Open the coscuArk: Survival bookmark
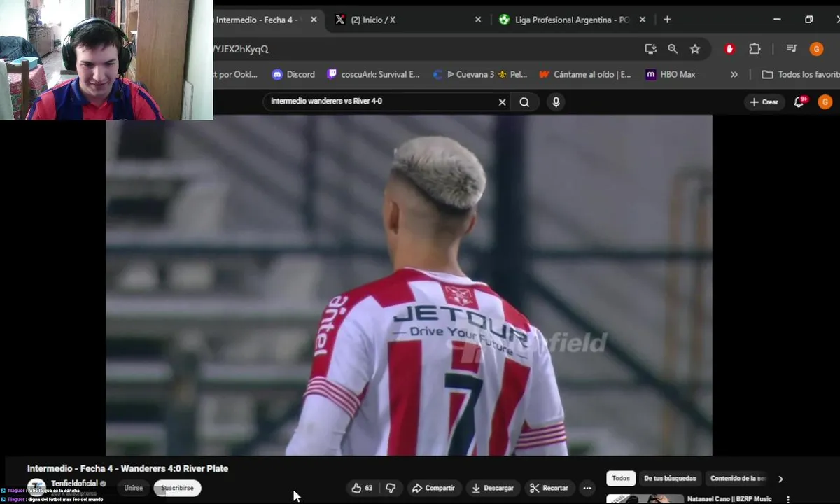This screenshot has height=504, width=840. coord(373,74)
